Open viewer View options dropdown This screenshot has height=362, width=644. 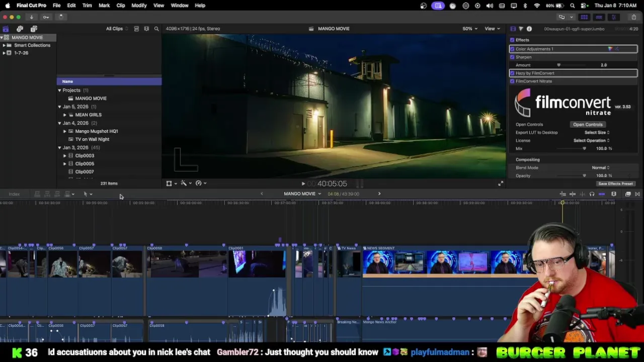point(492,29)
